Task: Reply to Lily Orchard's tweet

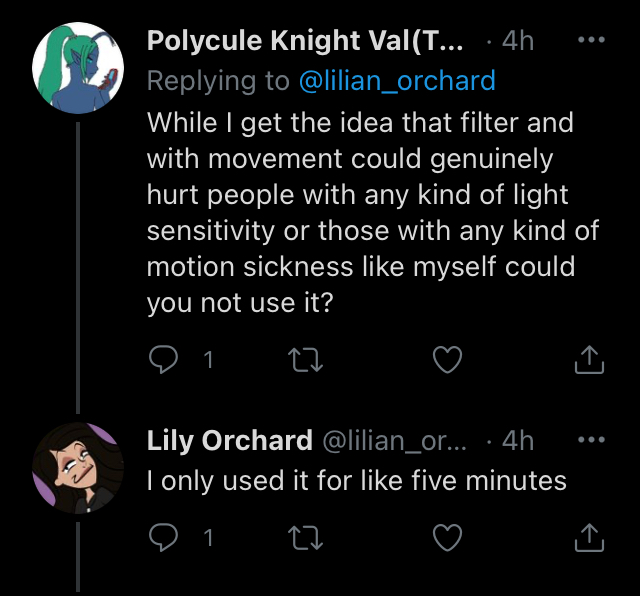Action: [x=163, y=537]
